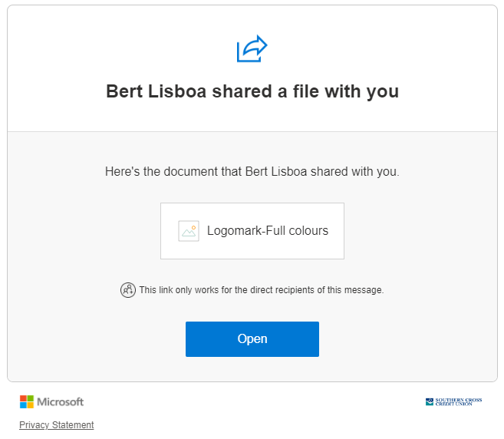Click "Bert Lisboa" name in the heading
Viewport: 504px width, 439px height.
pyautogui.click(x=156, y=91)
